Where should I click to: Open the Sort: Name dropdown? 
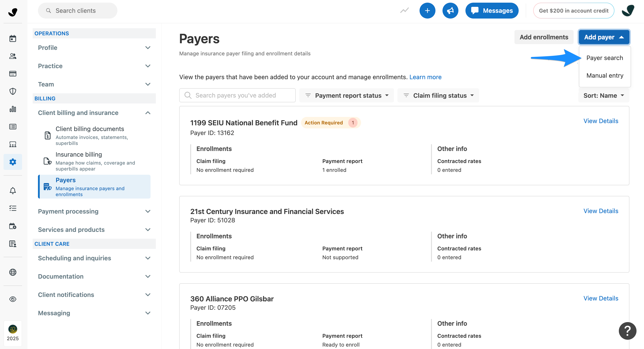pos(604,96)
